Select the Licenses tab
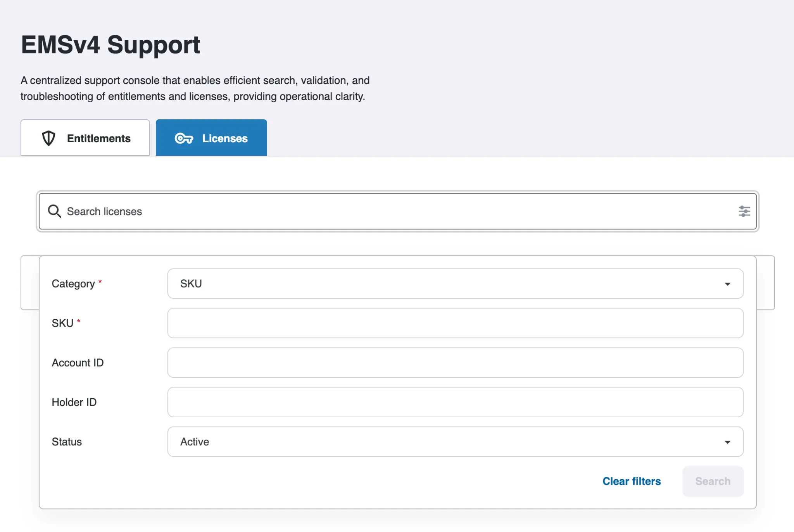This screenshot has height=532, width=794. point(211,138)
